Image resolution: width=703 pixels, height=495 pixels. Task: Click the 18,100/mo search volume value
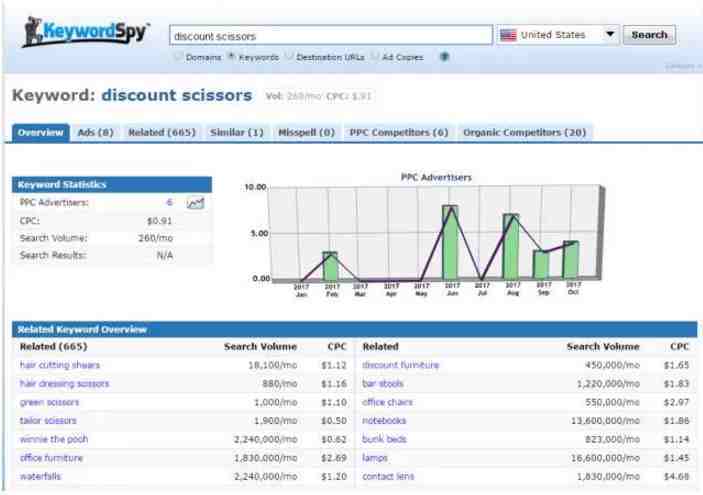click(x=273, y=365)
